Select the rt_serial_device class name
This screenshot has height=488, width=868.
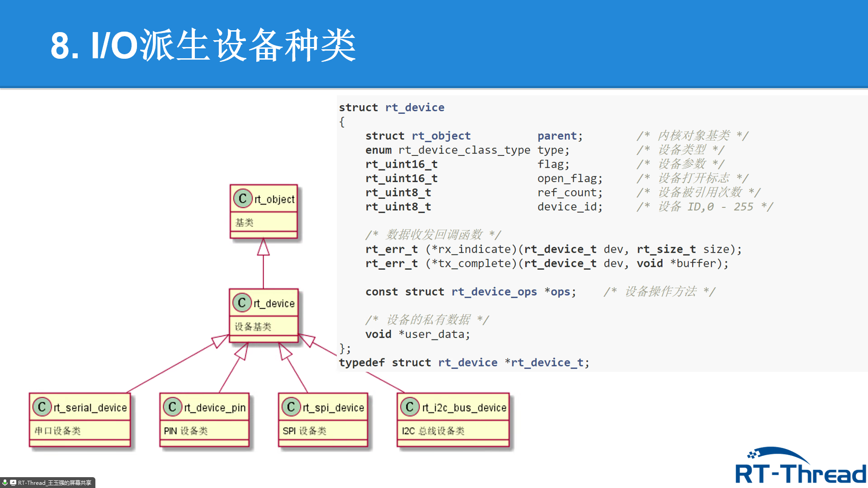pyautogui.click(x=90, y=408)
